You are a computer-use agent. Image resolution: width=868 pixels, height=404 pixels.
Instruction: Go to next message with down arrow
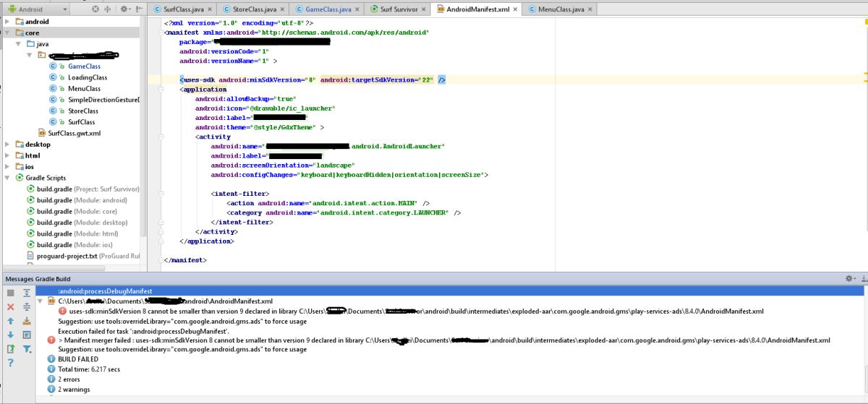point(10,335)
